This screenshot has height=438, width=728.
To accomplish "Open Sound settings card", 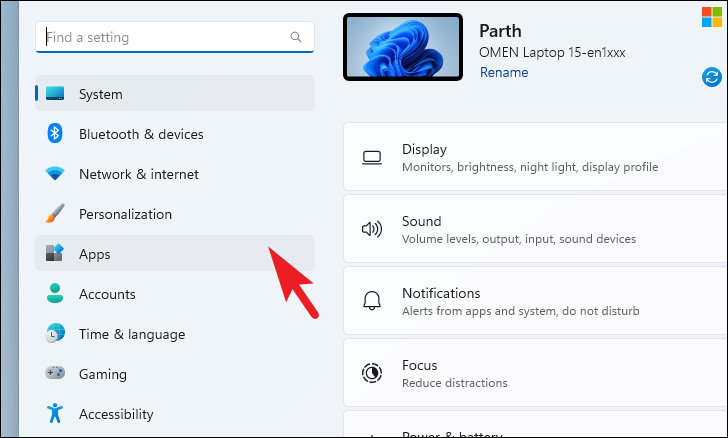I will pos(535,229).
